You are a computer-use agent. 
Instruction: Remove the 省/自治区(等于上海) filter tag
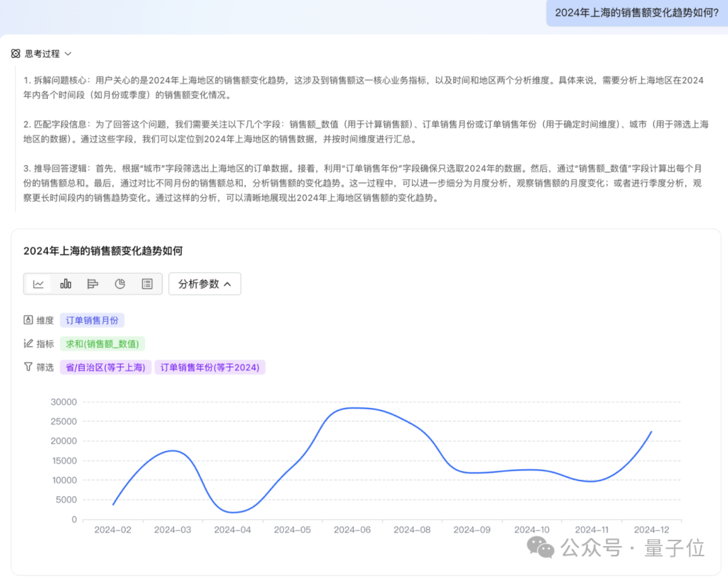pyautogui.click(x=105, y=367)
